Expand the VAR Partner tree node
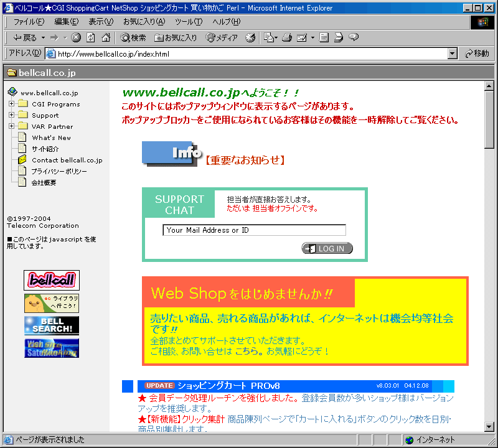The width and height of the screenshot is (498, 448). (x=11, y=126)
